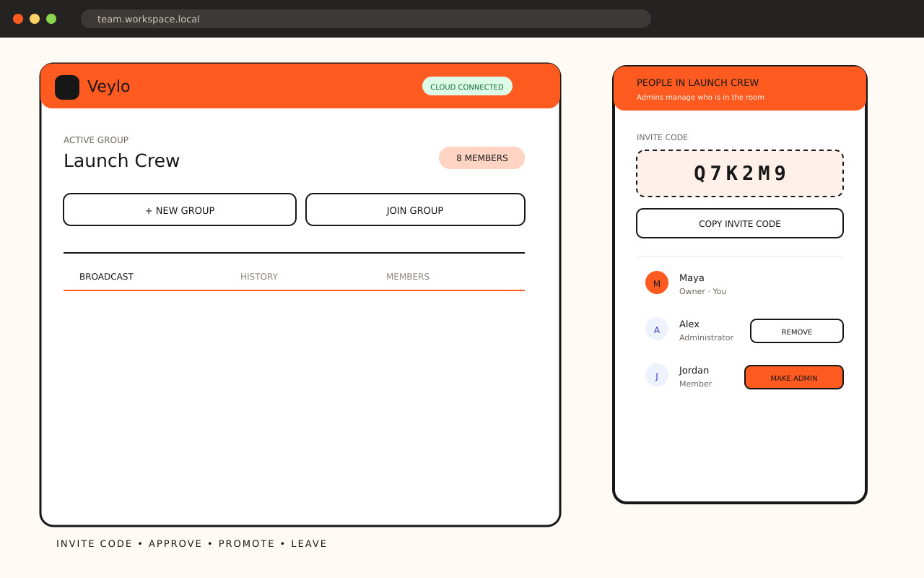This screenshot has width=924, height=578.
Task: Click the name Alex in list
Action: 689,324
